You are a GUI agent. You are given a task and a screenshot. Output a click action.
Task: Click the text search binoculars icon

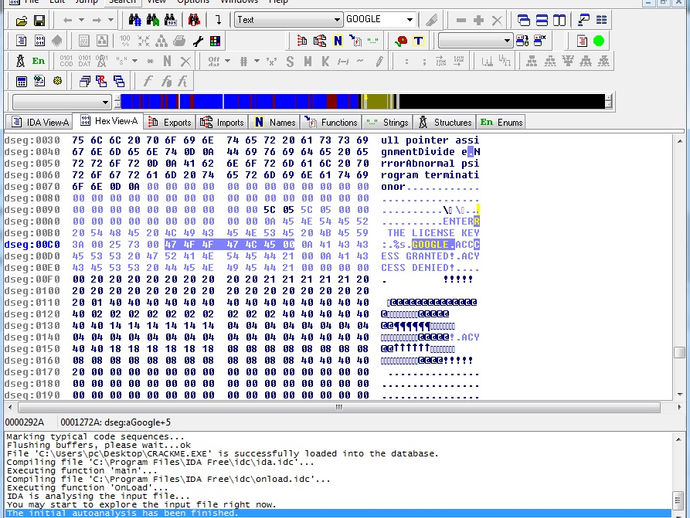coord(135,20)
